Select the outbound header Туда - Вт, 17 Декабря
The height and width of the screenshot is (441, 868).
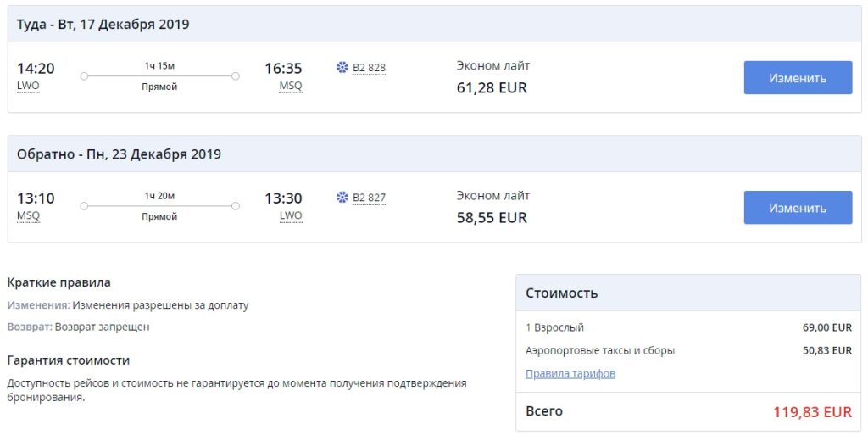click(x=103, y=25)
